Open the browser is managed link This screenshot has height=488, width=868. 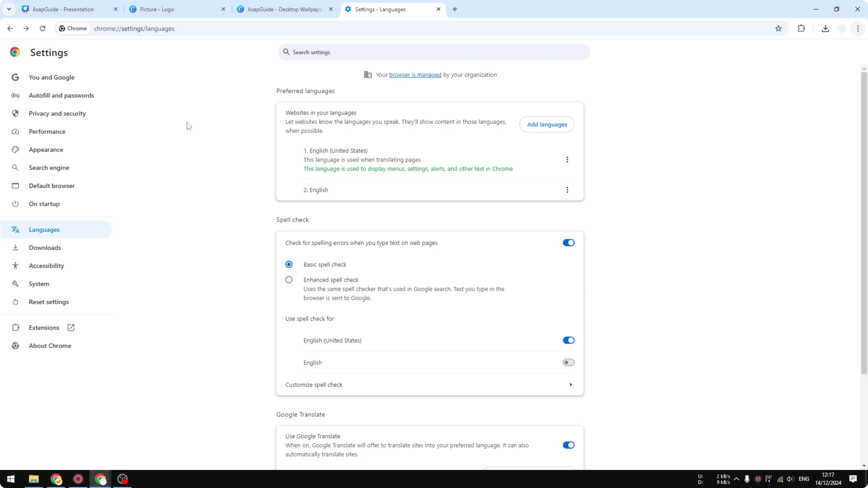coord(415,75)
